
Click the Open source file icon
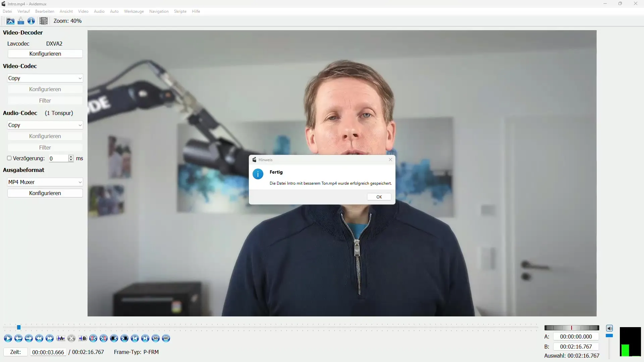[x=10, y=21]
